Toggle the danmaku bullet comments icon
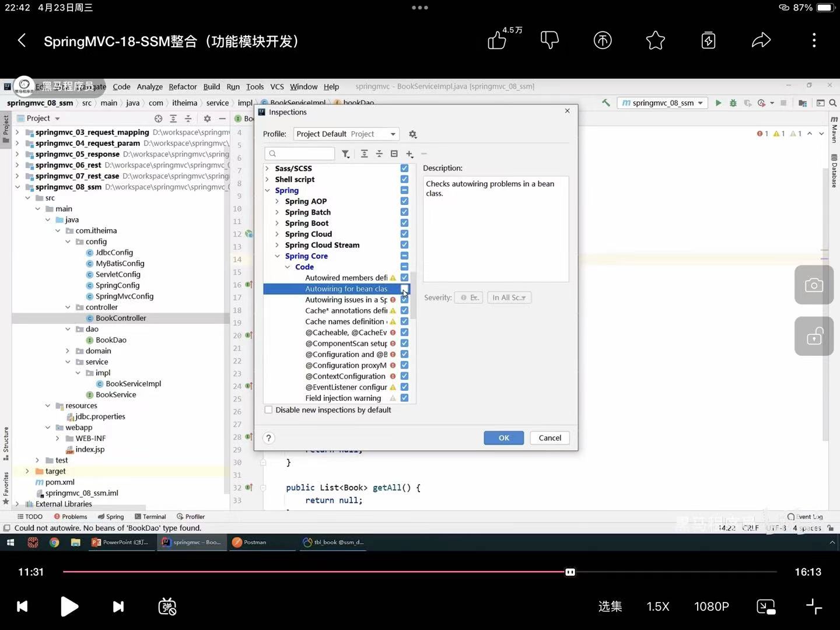 (x=167, y=607)
